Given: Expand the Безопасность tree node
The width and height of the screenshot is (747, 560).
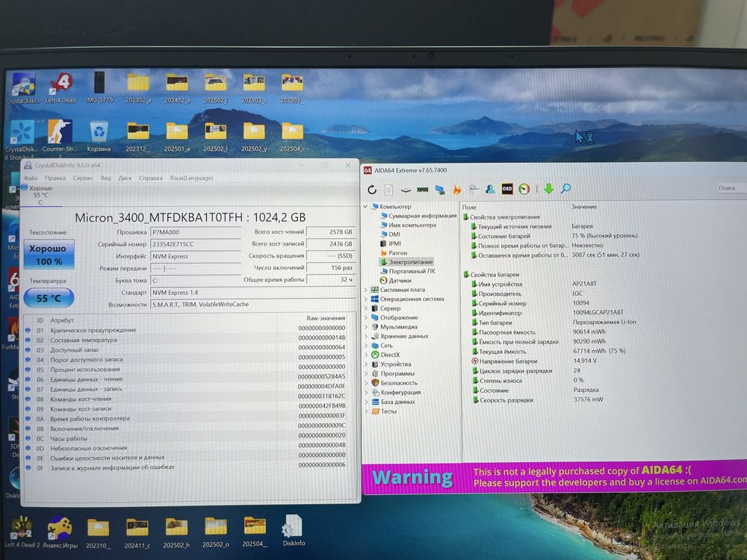Looking at the screenshot, I should click(366, 383).
